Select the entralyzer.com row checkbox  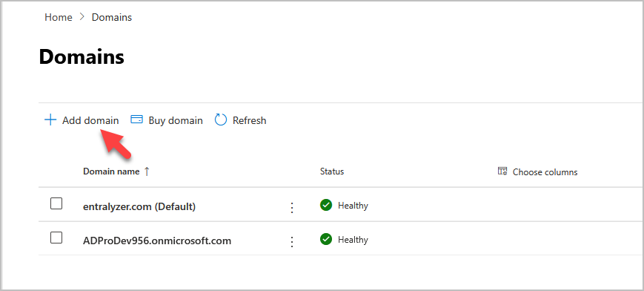point(56,203)
